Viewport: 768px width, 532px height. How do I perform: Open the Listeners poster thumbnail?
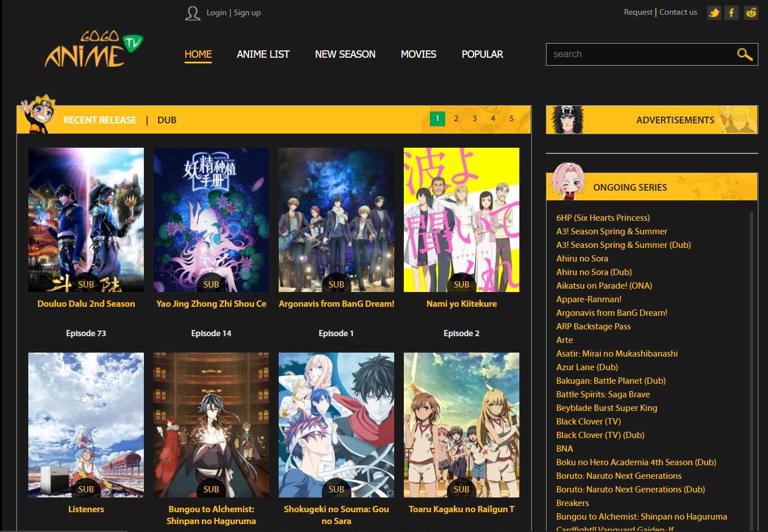tap(86, 425)
